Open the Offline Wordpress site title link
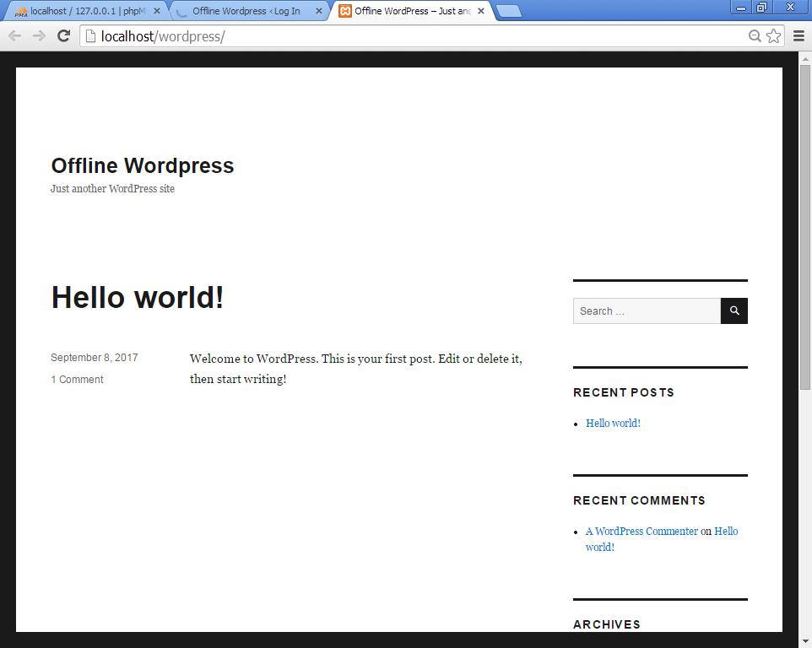This screenshot has height=648, width=812. (143, 165)
